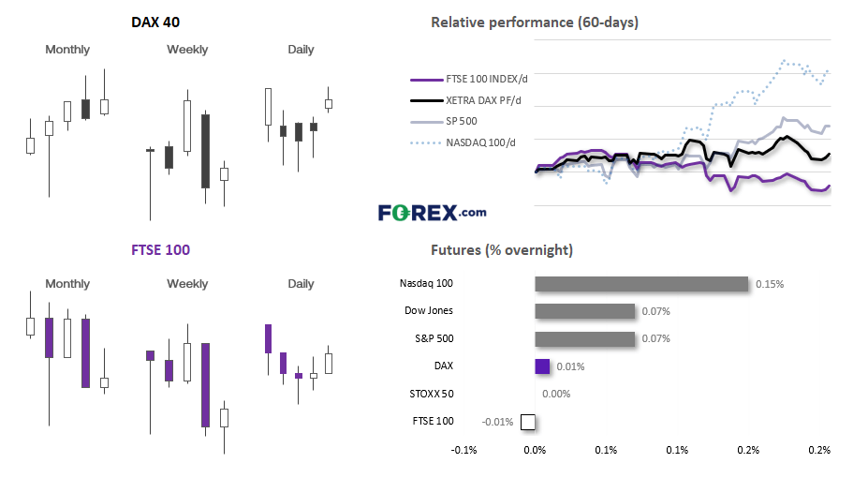Click the Nasdaq 100 futures bar
The width and height of the screenshot is (868, 478).
tap(641, 284)
